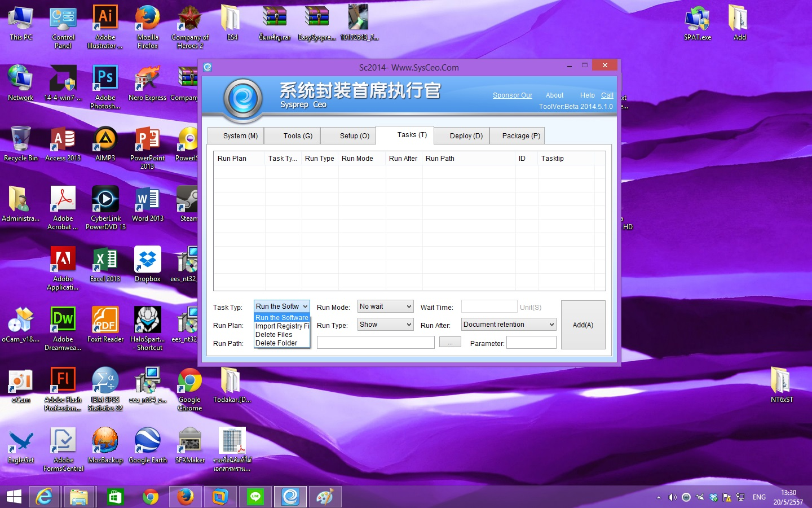Open the Dropbox desktop icon

pos(147,265)
